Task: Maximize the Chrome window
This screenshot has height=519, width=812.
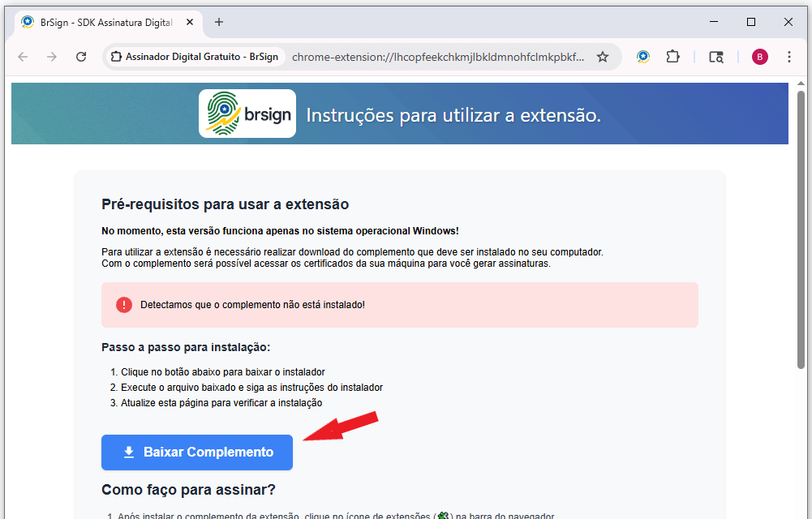Action: (751, 22)
